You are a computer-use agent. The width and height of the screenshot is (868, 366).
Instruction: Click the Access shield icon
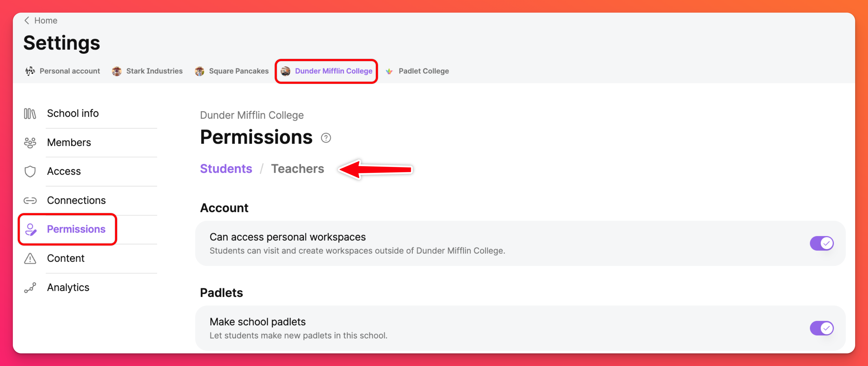click(x=30, y=171)
